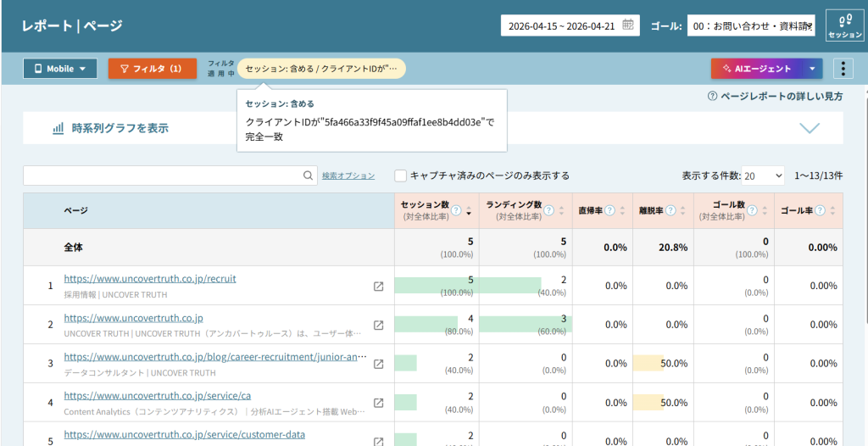
Task: Open the calendar date picker icon
Action: tap(628, 25)
